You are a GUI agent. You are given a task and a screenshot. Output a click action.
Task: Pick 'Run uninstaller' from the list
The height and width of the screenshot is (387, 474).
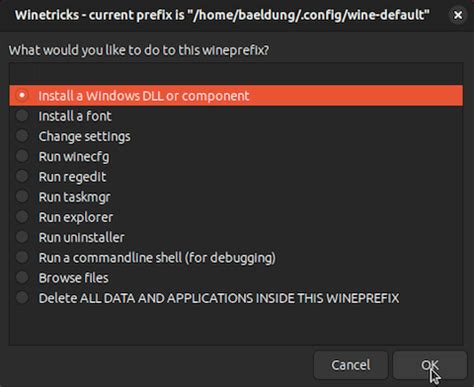pos(236,237)
